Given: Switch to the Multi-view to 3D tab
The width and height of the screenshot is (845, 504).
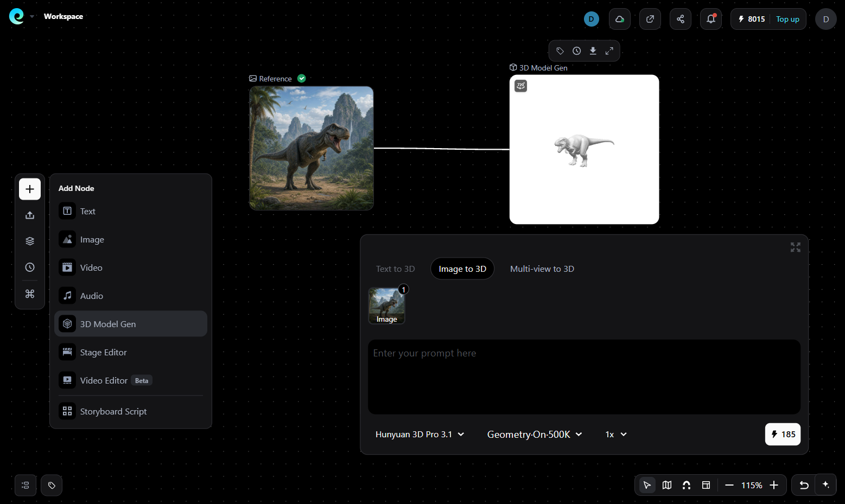Looking at the screenshot, I should coord(542,269).
